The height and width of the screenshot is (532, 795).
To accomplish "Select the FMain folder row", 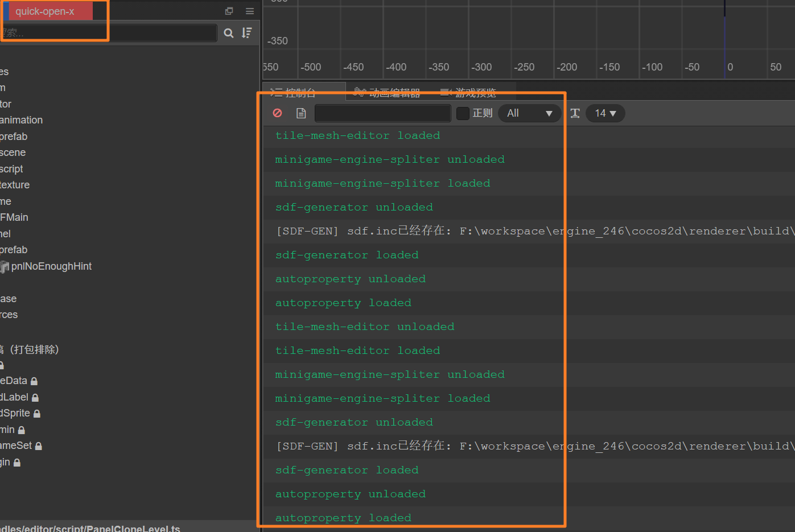I will 14,217.
